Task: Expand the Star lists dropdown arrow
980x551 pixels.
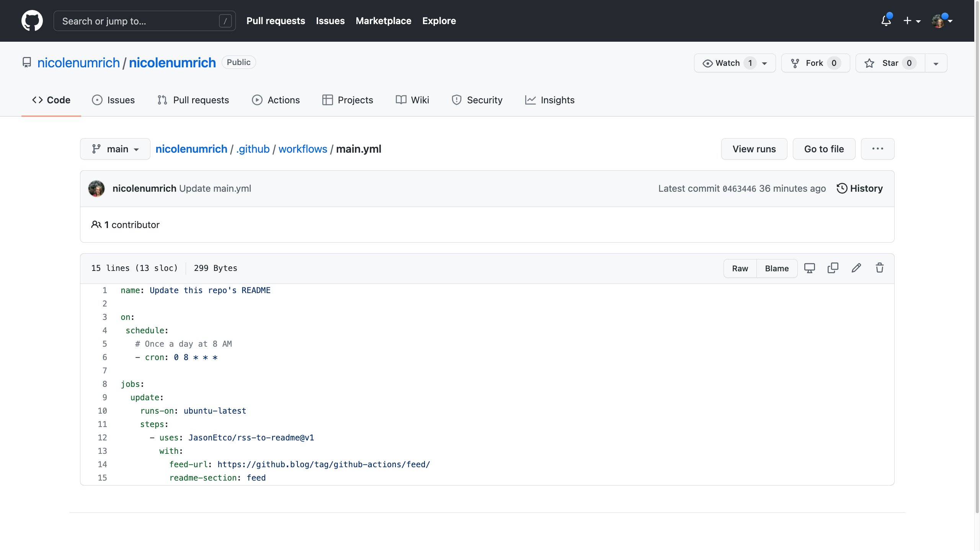Action: point(936,64)
